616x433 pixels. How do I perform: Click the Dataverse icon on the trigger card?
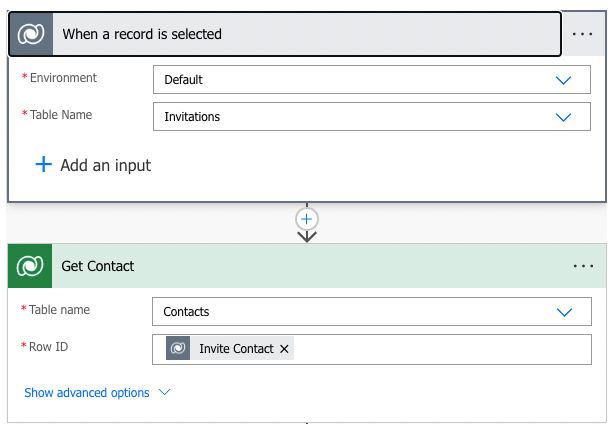tap(31, 34)
